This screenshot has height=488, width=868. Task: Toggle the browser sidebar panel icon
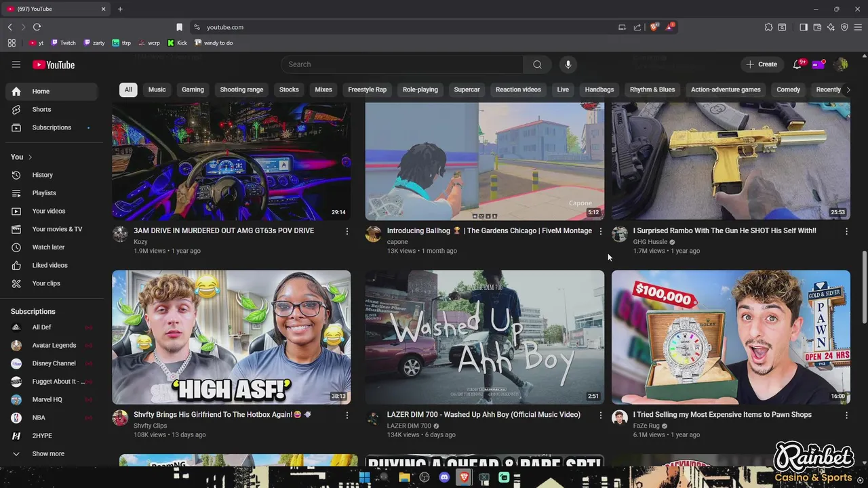(x=804, y=27)
